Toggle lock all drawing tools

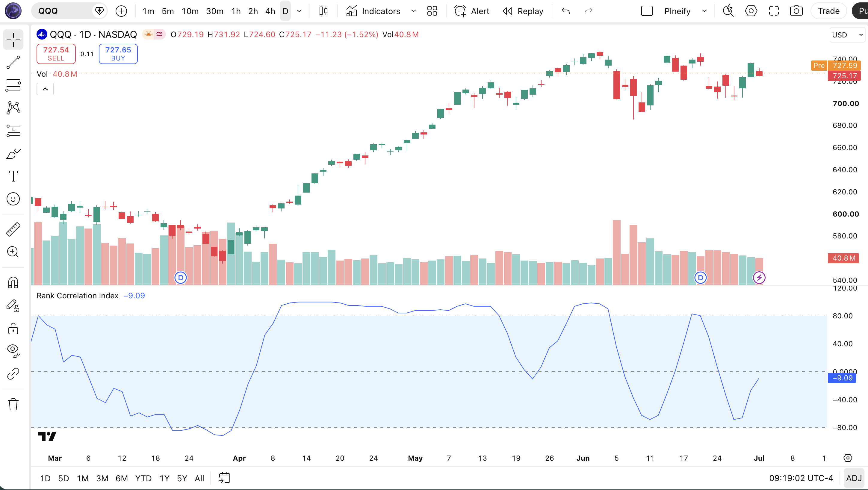click(13, 328)
